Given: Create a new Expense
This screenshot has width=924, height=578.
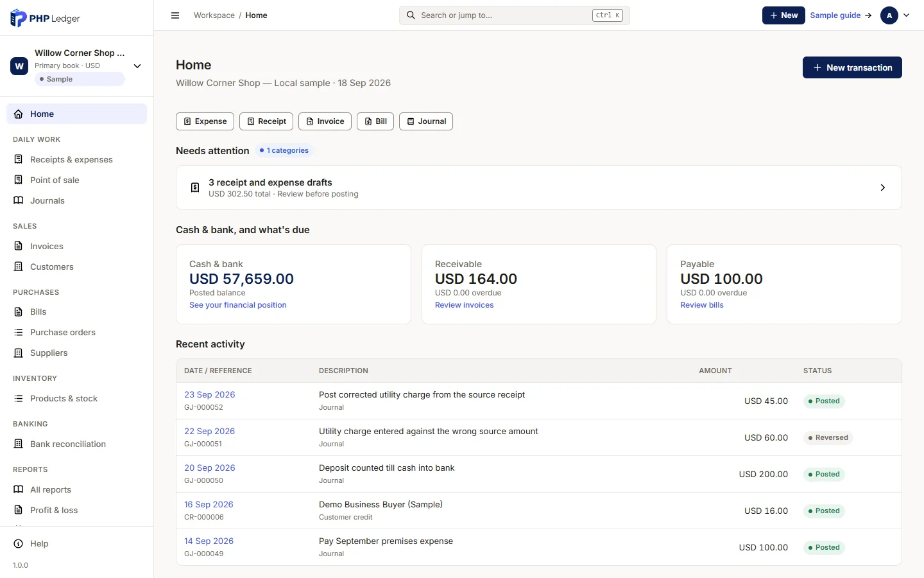Looking at the screenshot, I should tap(205, 121).
